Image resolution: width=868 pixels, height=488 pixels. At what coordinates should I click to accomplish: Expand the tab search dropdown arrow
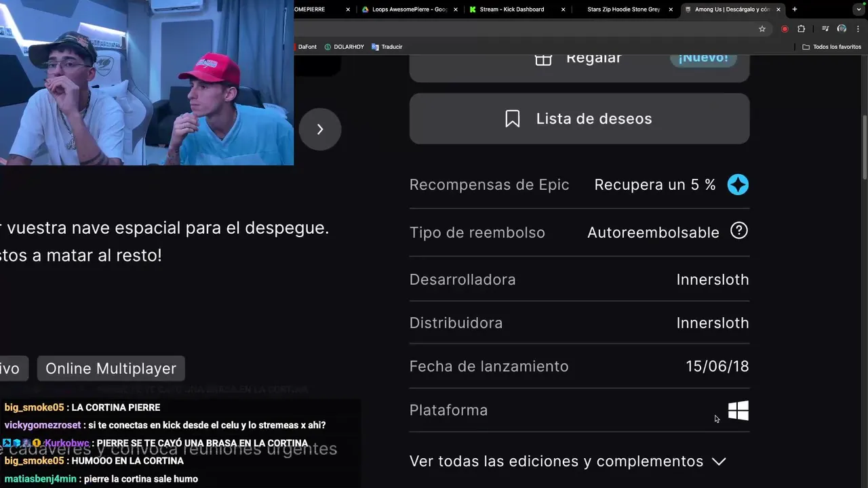point(859,9)
